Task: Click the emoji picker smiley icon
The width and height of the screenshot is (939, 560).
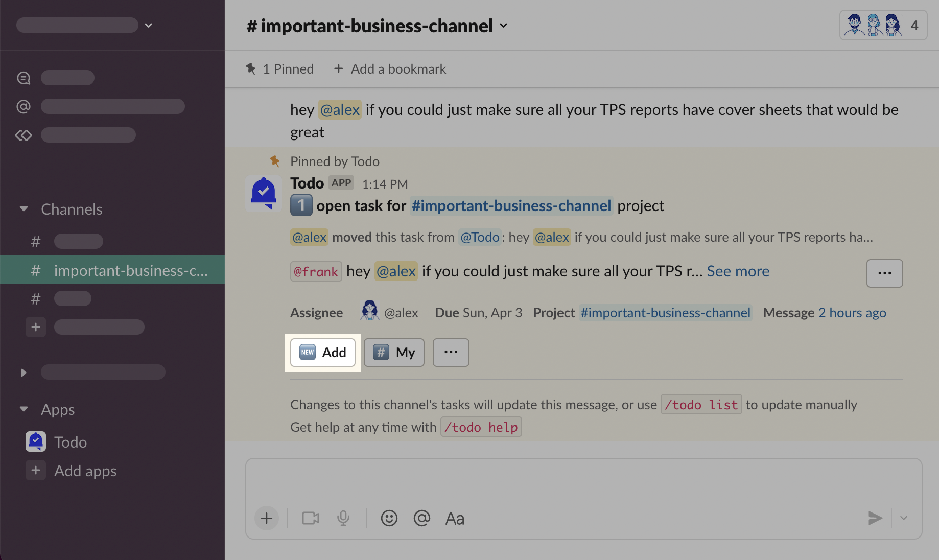Action: [389, 518]
